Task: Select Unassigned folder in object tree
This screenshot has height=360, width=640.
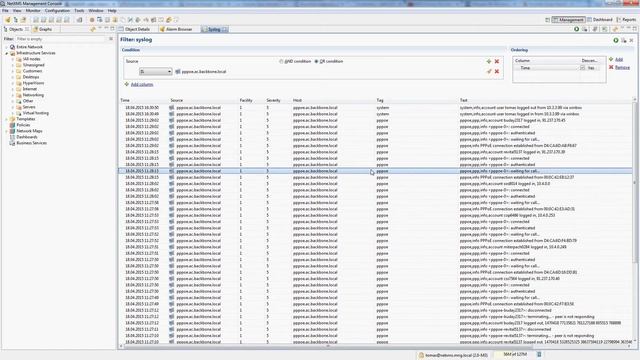Action: pos(33,65)
